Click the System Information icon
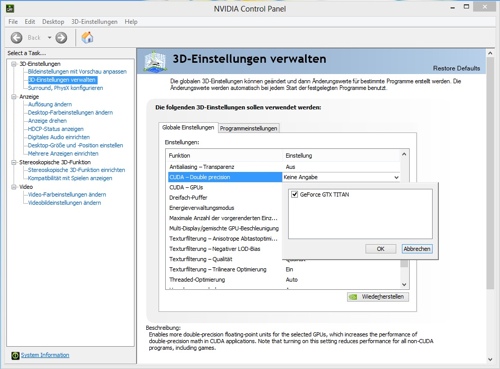The height and width of the screenshot is (369, 500). [15, 356]
